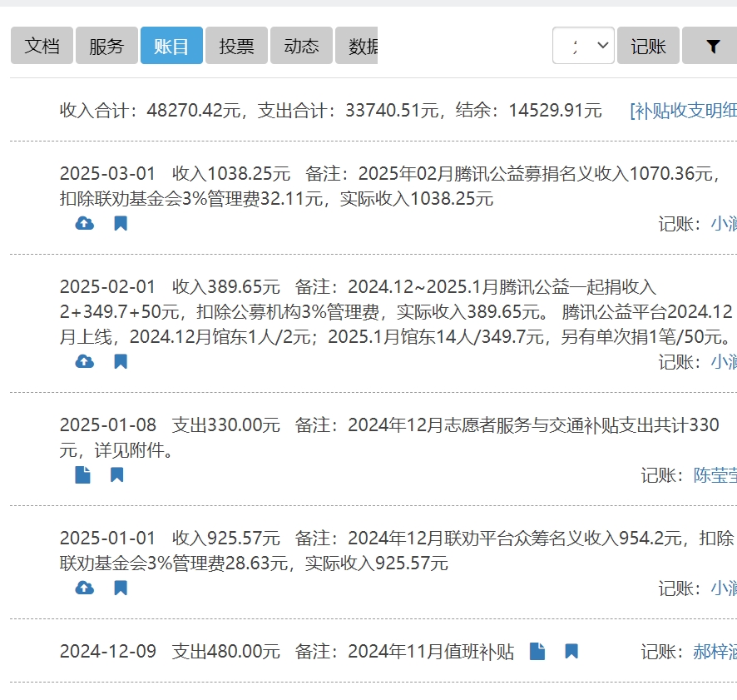
Task: Select the 账目 tab
Action: pos(171,46)
